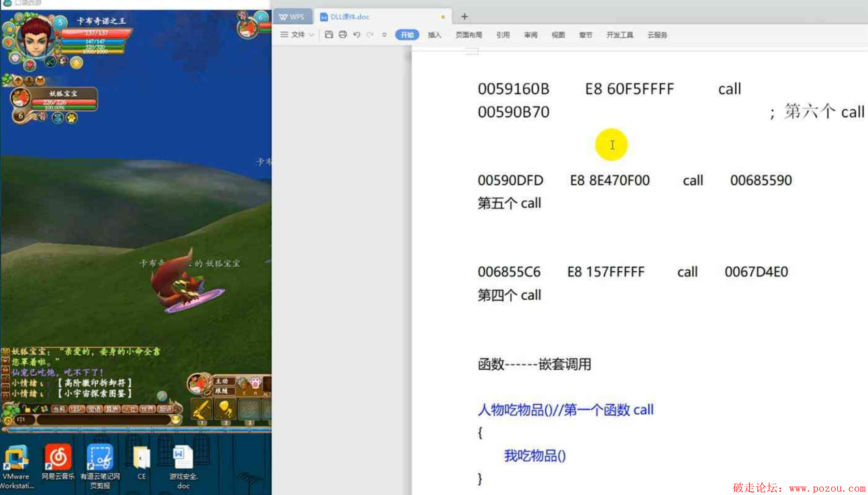Click the down arrow icon above pet panel
The width and height of the screenshot is (868, 495).
(29, 80)
